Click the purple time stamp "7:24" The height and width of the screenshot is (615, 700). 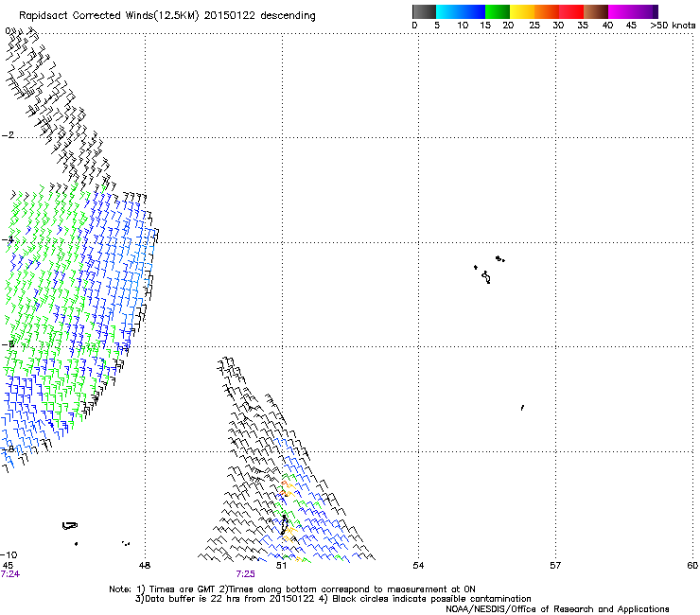click(x=10, y=574)
